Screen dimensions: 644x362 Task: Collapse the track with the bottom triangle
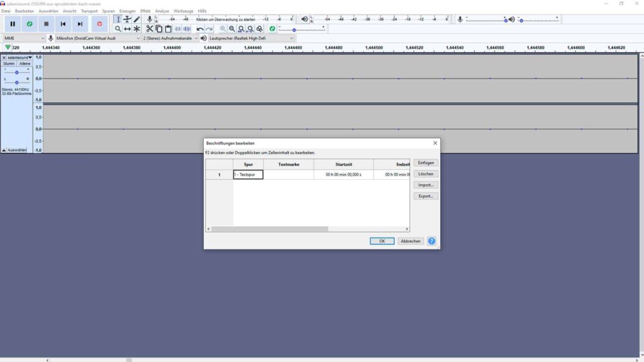[4, 150]
